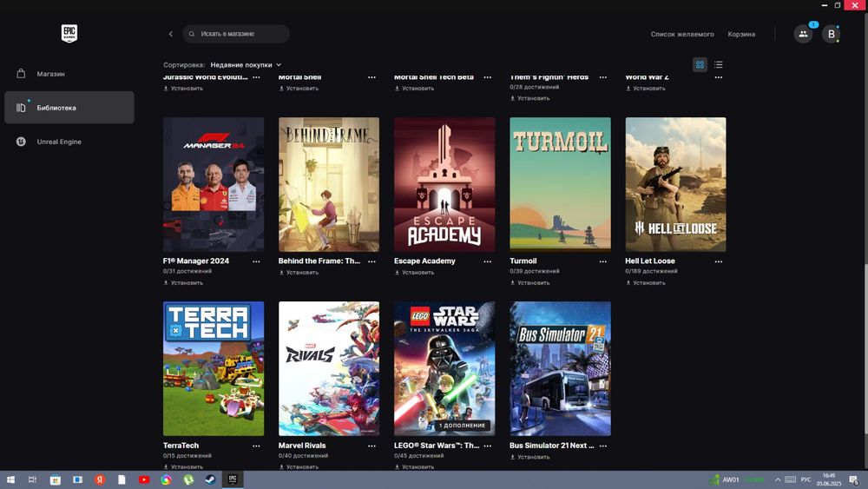
Task: Switch to list view
Action: (718, 65)
